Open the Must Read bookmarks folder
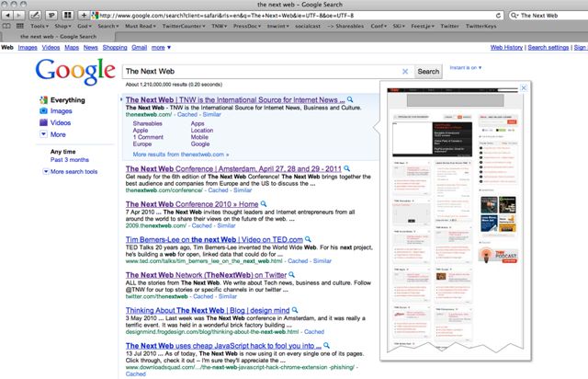The image size is (588, 379). click(141, 26)
